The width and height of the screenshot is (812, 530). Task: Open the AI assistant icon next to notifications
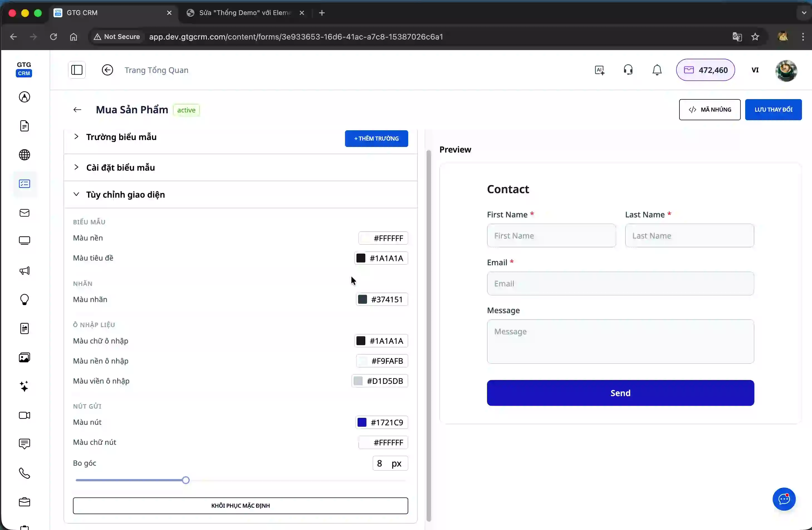(600, 70)
